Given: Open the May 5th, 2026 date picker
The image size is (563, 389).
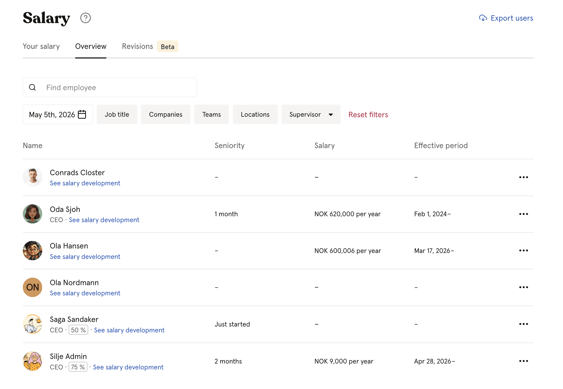Looking at the screenshot, I should point(57,114).
